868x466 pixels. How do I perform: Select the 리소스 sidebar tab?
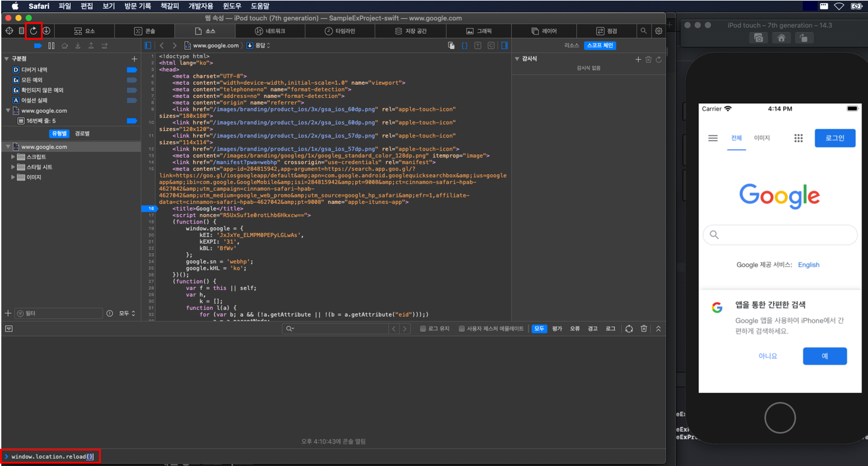(x=572, y=46)
